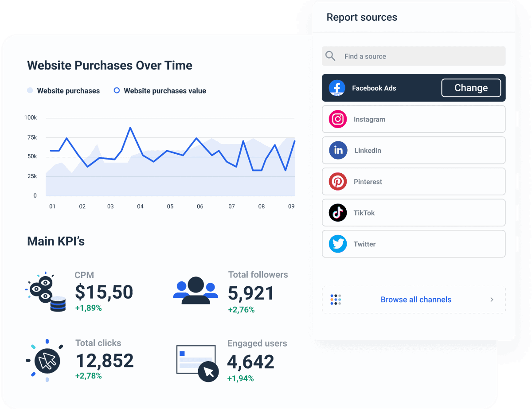Select the Instagram channel icon
Screen dimensions: 532x409
(338, 119)
